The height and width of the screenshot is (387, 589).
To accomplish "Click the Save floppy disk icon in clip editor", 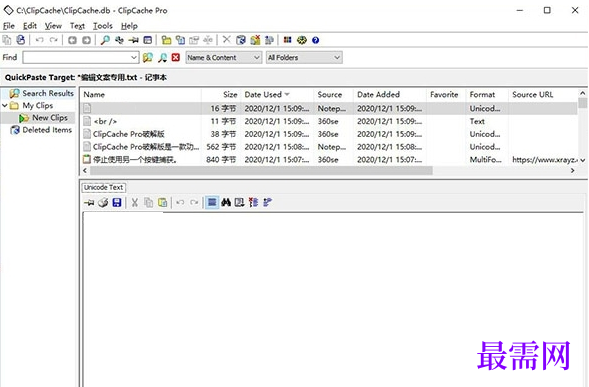I will coord(117,203).
